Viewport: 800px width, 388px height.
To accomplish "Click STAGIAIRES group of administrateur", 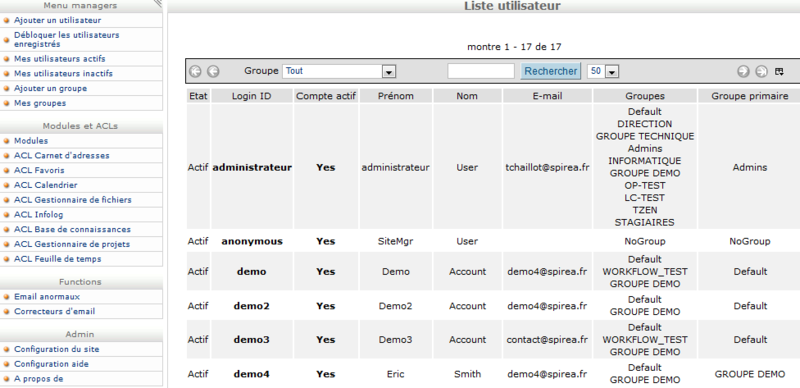I will pyautogui.click(x=645, y=223).
